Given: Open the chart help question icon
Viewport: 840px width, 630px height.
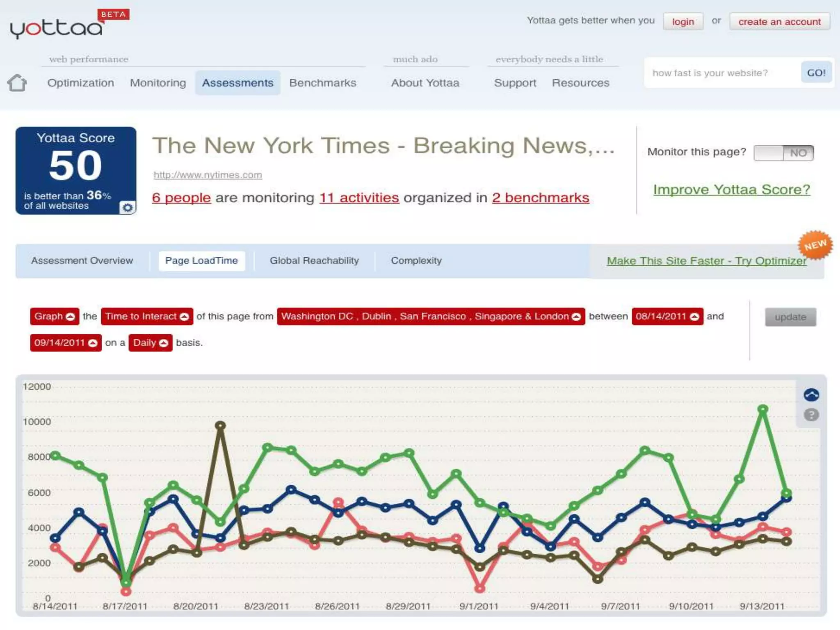Looking at the screenshot, I should (x=811, y=415).
